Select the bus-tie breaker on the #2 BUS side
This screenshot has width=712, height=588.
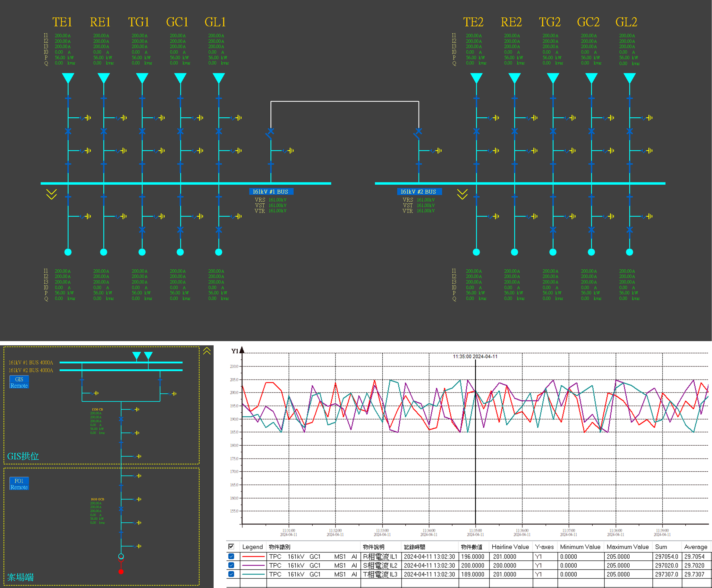[419, 131]
